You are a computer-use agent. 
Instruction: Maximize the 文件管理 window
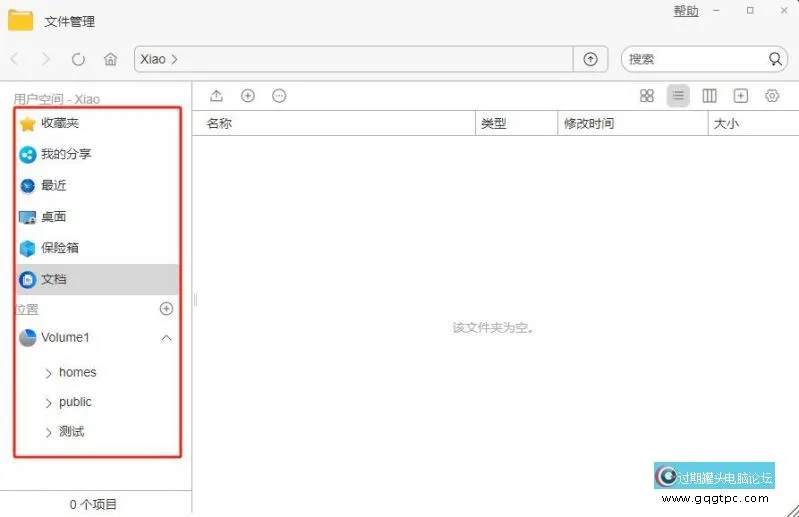[750, 10]
